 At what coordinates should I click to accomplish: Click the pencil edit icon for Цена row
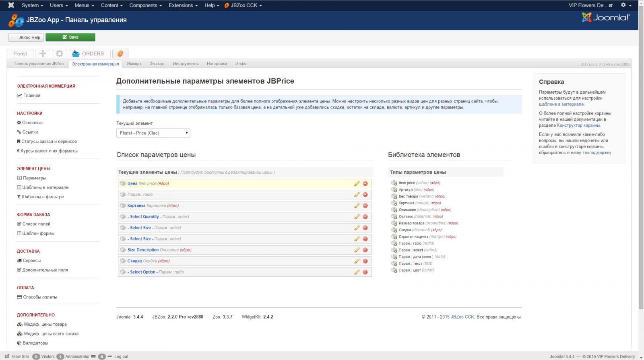click(x=357, y=183)
